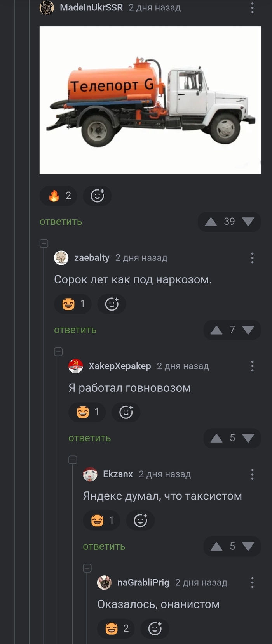The height and width of the screenshot is (644, 272).
Task: Open three-dot menu on MadeInUkrSSR's comment
Action: [252, 7]
